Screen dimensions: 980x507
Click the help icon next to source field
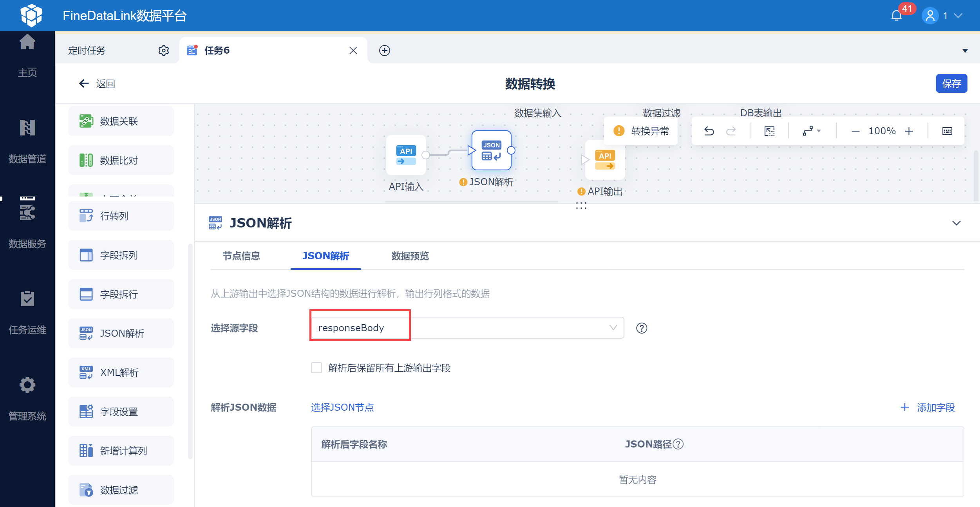(x=642, y=328)
